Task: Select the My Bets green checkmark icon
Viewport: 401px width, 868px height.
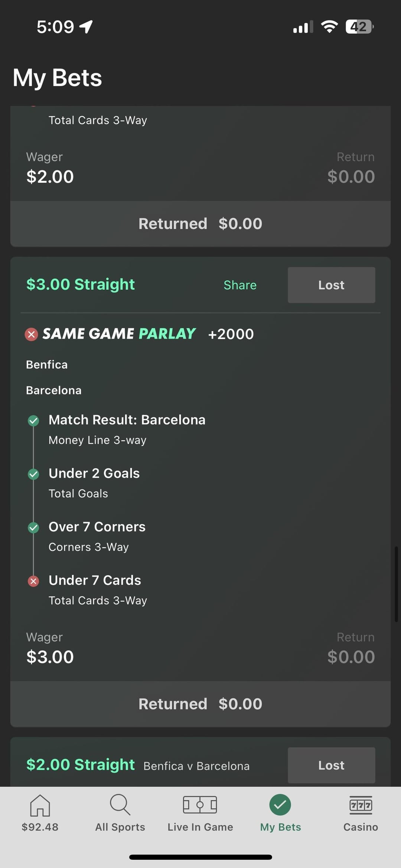Action: click(280, 805)
